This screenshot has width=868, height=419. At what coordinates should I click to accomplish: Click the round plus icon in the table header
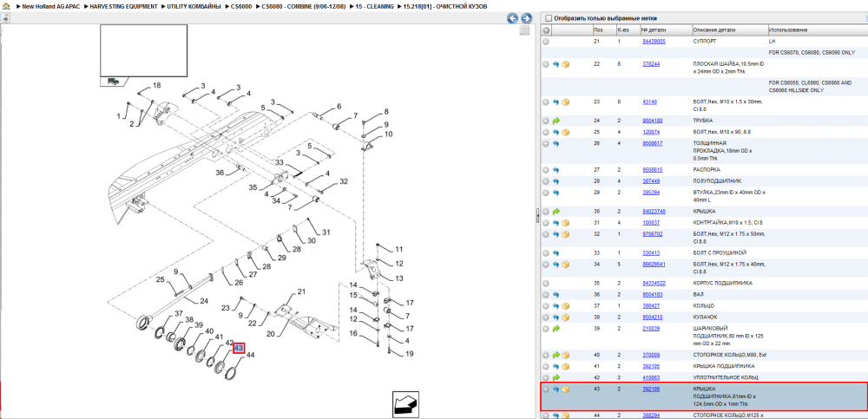(546, 29)
